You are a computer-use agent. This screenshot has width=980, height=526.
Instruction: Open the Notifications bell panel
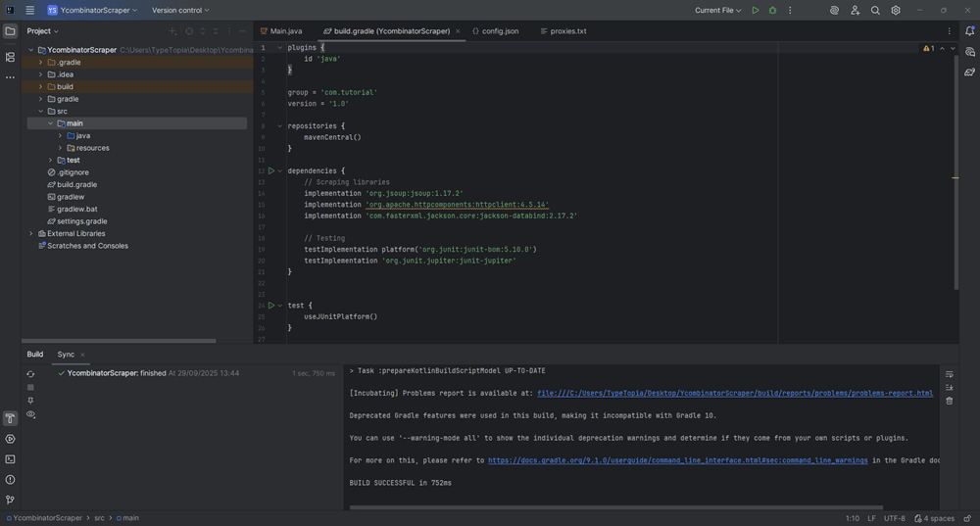[x=969, y=31]
